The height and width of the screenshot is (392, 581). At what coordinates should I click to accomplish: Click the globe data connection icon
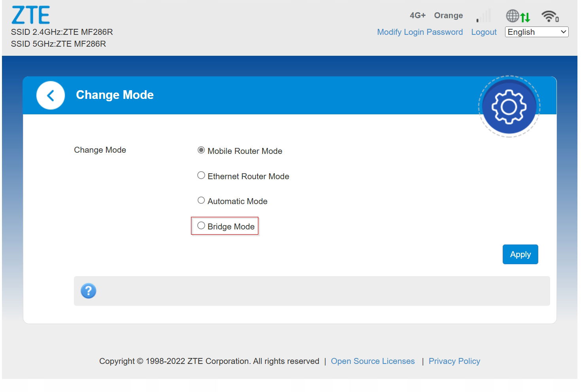click(x=513, y=16)
